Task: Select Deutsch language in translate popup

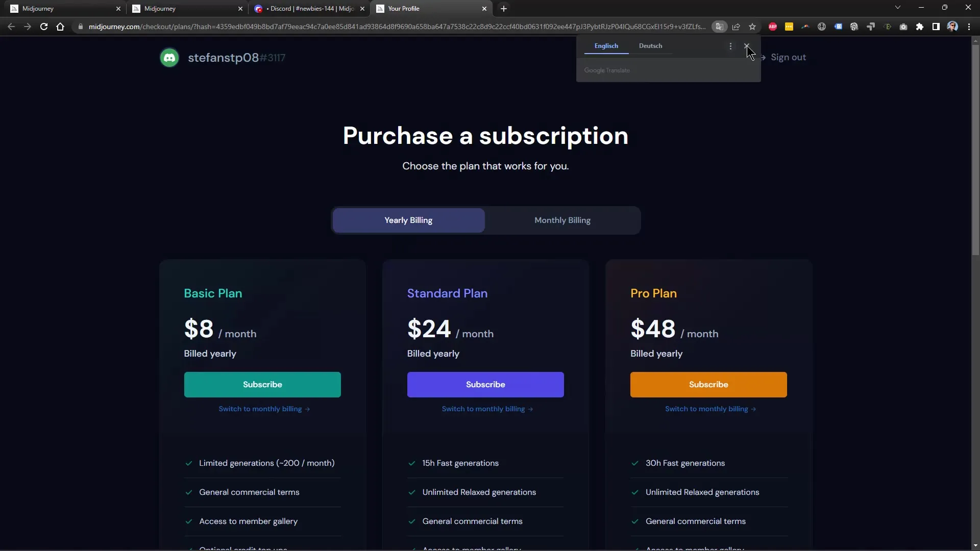Action: tap(650, 46)
